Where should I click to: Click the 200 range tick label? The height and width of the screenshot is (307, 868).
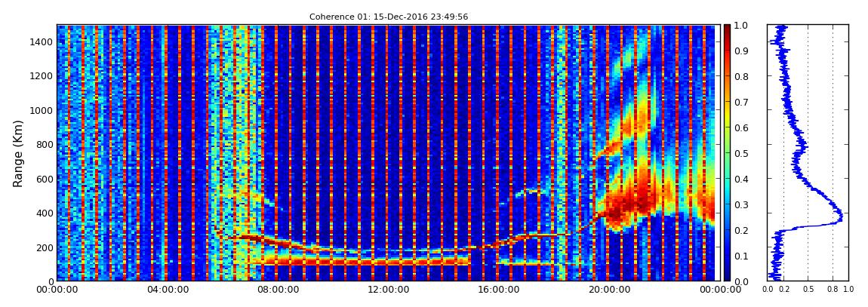pos(44,247)
